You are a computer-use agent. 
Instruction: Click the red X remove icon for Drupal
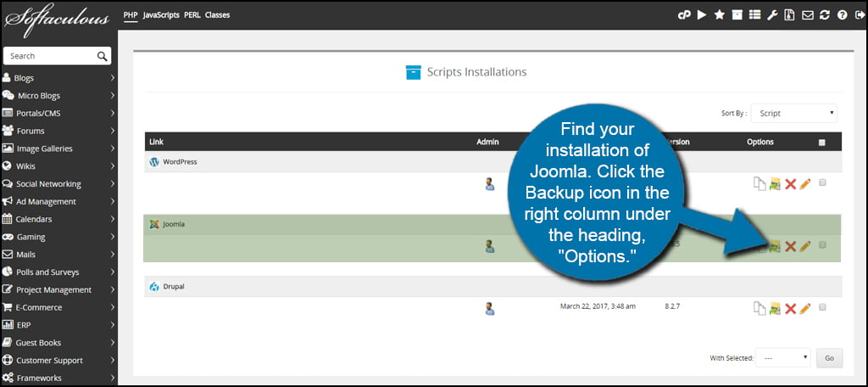point(791,308)
